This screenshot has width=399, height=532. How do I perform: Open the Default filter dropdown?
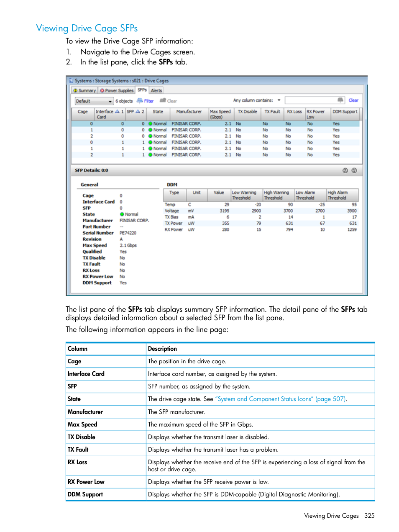click(x=94, y=101)
